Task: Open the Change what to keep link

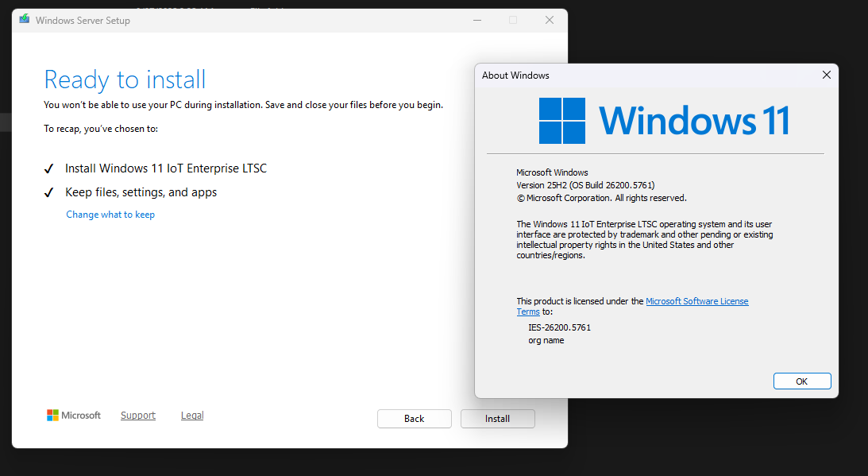Action: (x=110, y=215)
